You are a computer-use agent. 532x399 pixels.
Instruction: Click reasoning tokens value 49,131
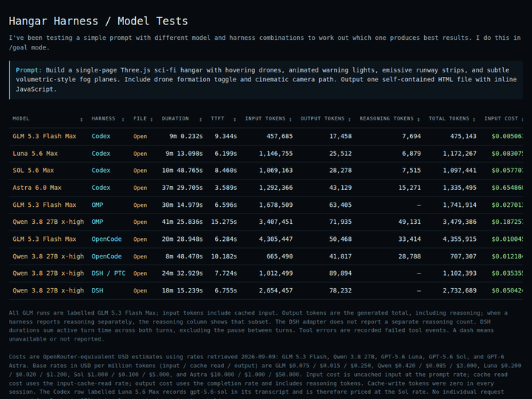tap(409, 222)
